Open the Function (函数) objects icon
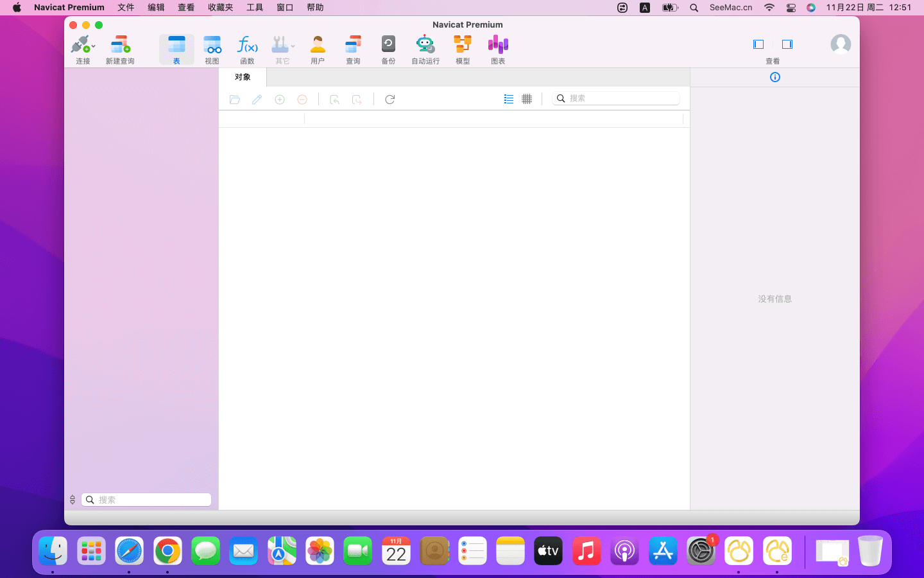 pyautogui.click(x=247, y=45)
